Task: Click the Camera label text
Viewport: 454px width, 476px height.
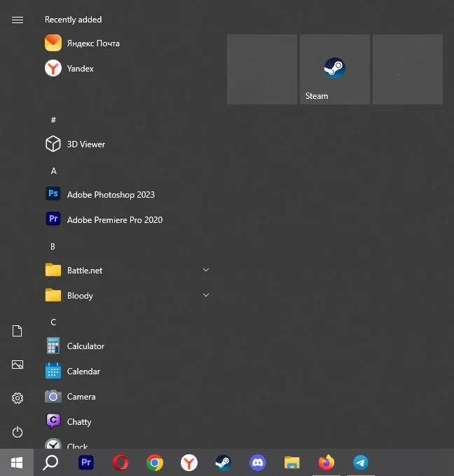Action: pos(81,397)
